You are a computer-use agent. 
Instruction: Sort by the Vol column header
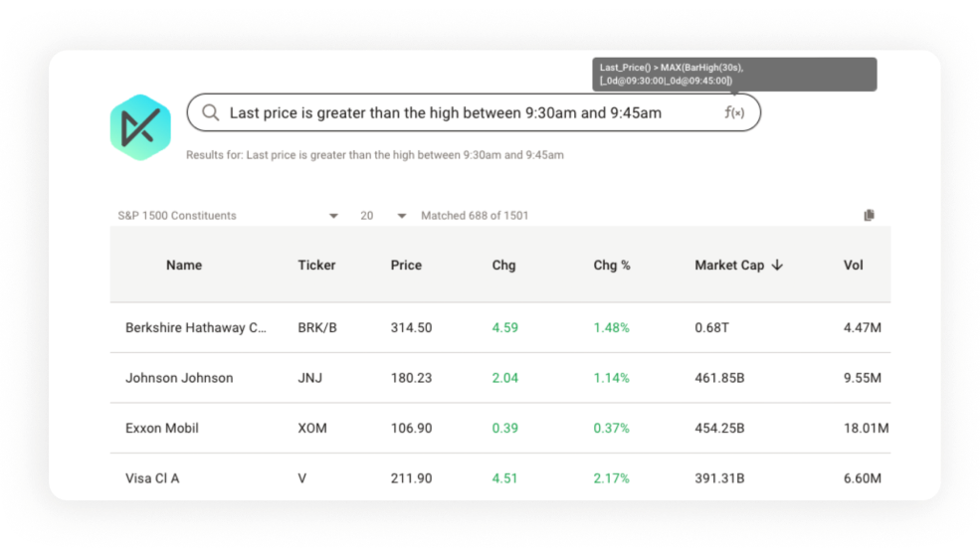click(853, 266)
